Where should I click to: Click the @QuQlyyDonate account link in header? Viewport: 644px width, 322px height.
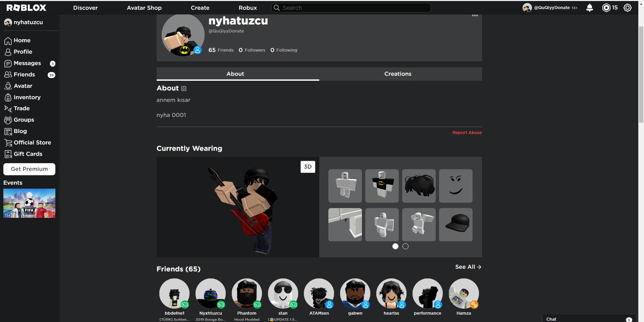click(x=552, y=8)
